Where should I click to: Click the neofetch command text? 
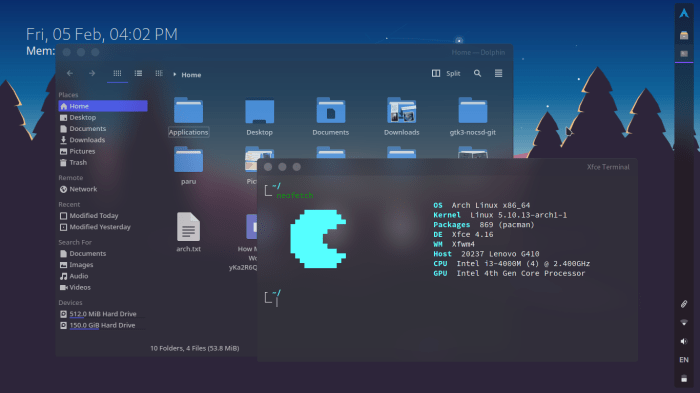[295, 195]
